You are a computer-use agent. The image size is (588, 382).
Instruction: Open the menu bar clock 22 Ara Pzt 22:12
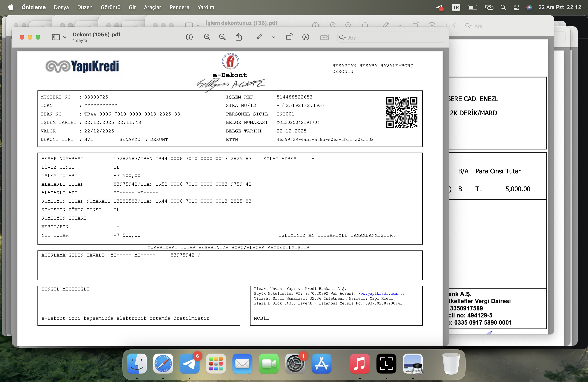[x=560, y=7]
